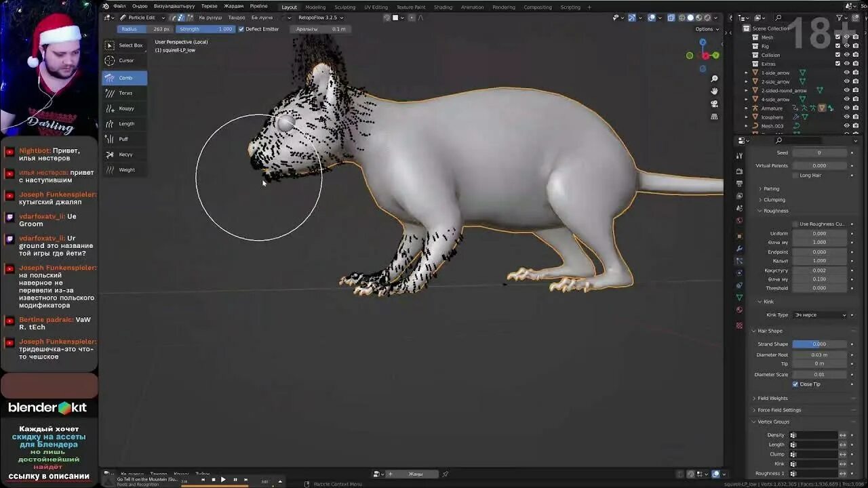The height and width of the screenshot is (488, 868).
Task: Switch perspective/orthographic grid icon
Action: click(714, 116)
